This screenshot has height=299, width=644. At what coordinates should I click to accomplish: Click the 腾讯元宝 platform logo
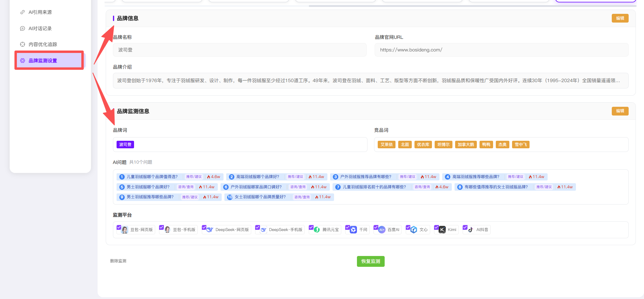317,230
